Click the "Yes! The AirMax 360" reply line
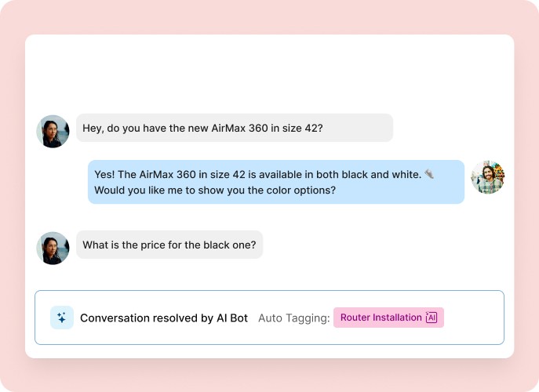Image resolution: width=539 pixels, height=392 pixels. click(257, 174)
